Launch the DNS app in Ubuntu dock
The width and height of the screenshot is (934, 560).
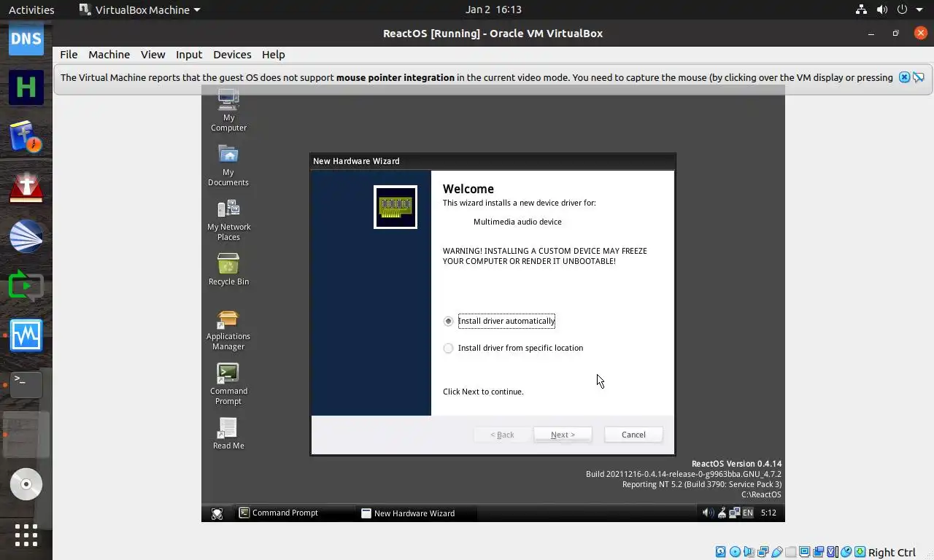(x=26, y=38)
